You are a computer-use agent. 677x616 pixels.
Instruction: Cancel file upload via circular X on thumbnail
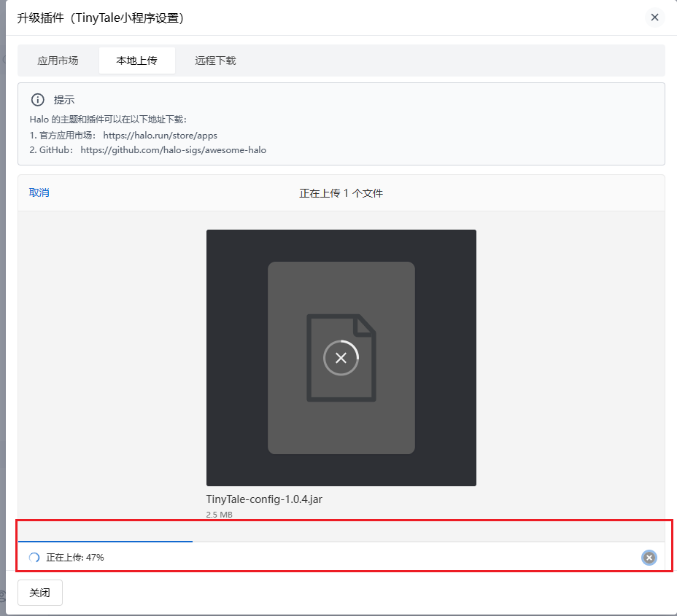341,358
